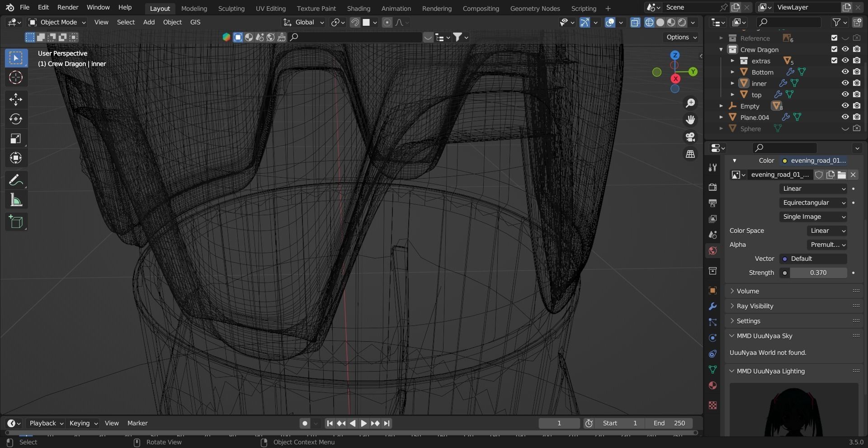This screenshot has height=448, width=868.
Task: Open the Object properties tab icon
Action: 713,291
